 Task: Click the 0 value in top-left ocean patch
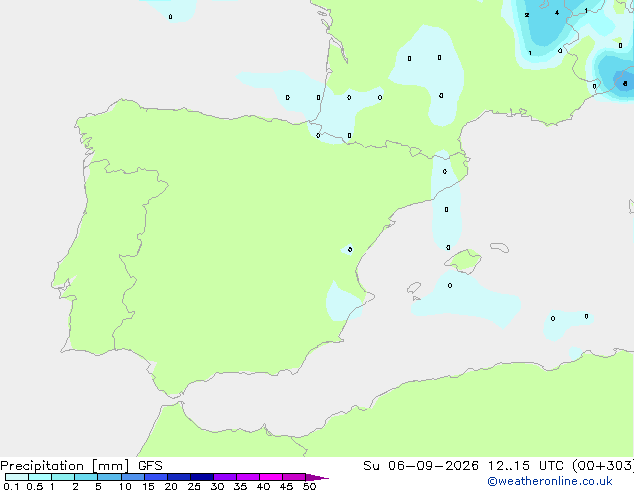[x=170, y=17]
